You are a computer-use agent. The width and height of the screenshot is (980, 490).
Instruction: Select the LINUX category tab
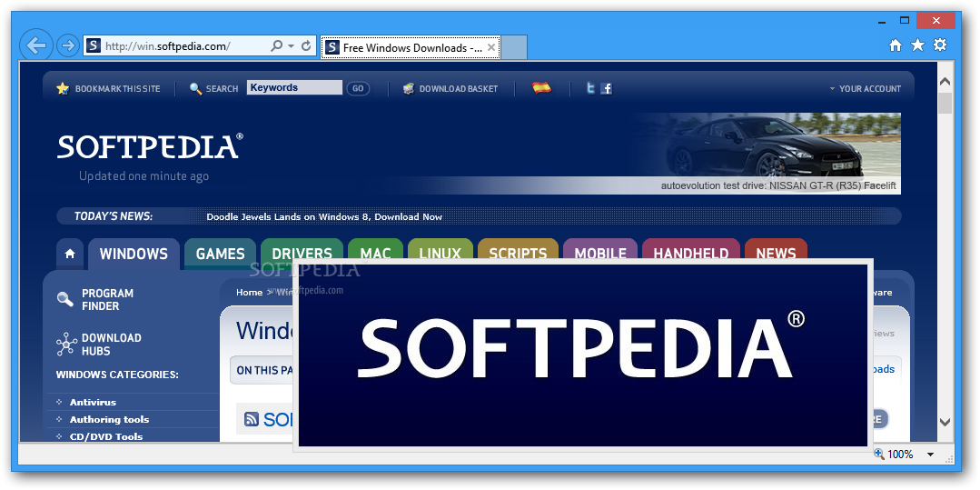440,248
